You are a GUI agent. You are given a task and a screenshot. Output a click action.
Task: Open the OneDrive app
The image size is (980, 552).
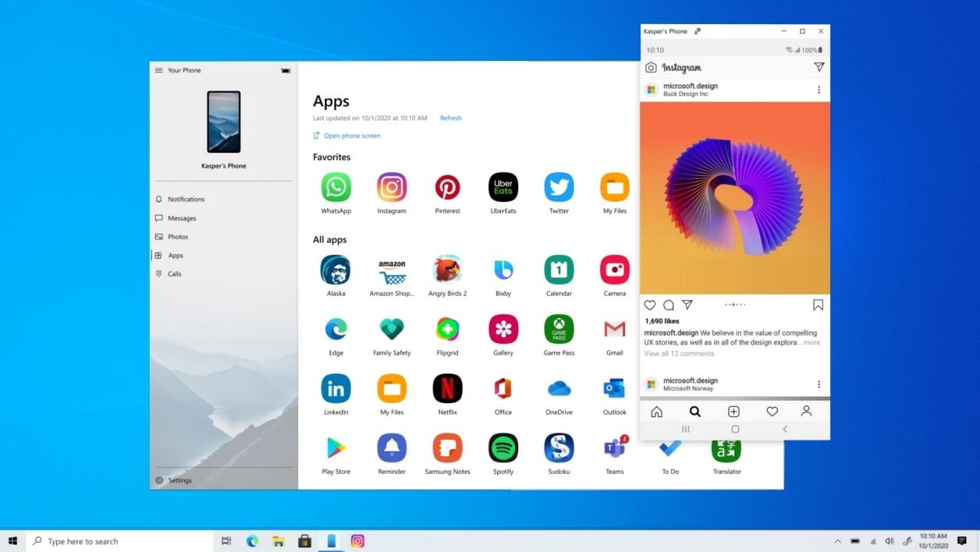tap(559, 388)
